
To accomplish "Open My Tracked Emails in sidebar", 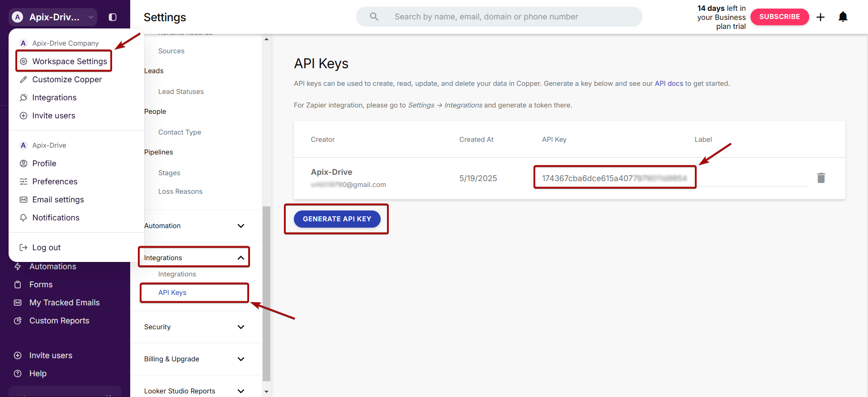I will coord(64,303).
